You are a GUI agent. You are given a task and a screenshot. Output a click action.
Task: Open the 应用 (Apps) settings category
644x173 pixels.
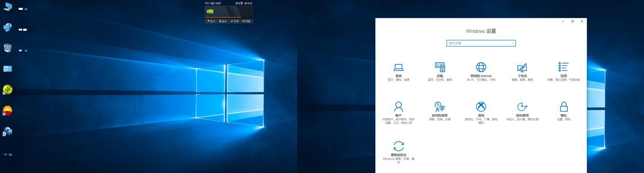563,72
